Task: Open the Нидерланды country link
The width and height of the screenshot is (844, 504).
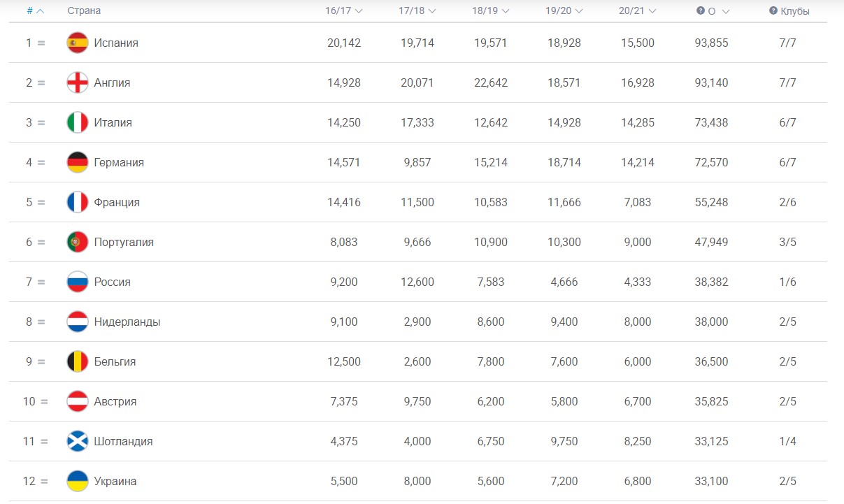Action: coord(127,322)
